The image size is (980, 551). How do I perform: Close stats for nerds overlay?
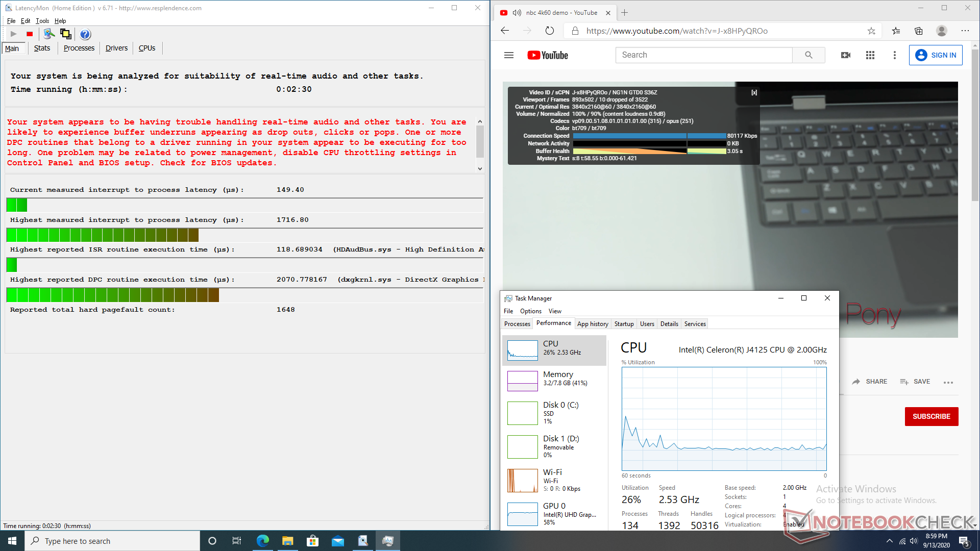(x=754, y=92)
